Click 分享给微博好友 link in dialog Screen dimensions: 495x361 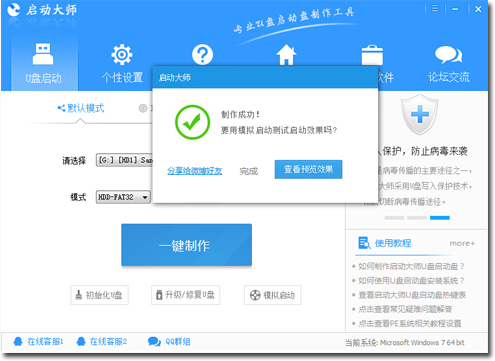(195, 171)
